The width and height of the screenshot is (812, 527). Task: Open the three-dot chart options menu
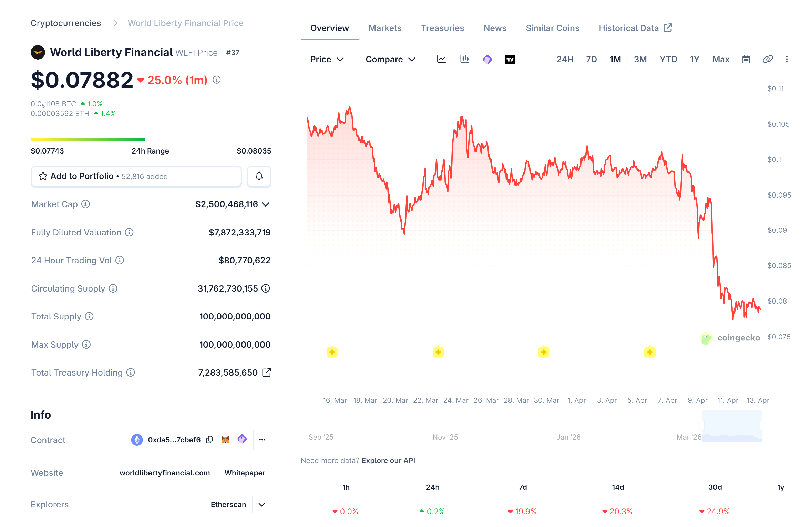[787, 59]
